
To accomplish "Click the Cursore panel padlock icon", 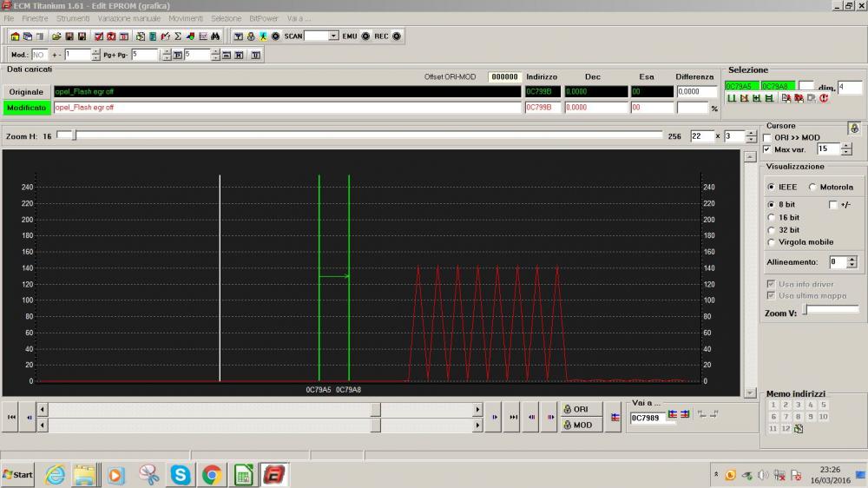I will (854, 129).
